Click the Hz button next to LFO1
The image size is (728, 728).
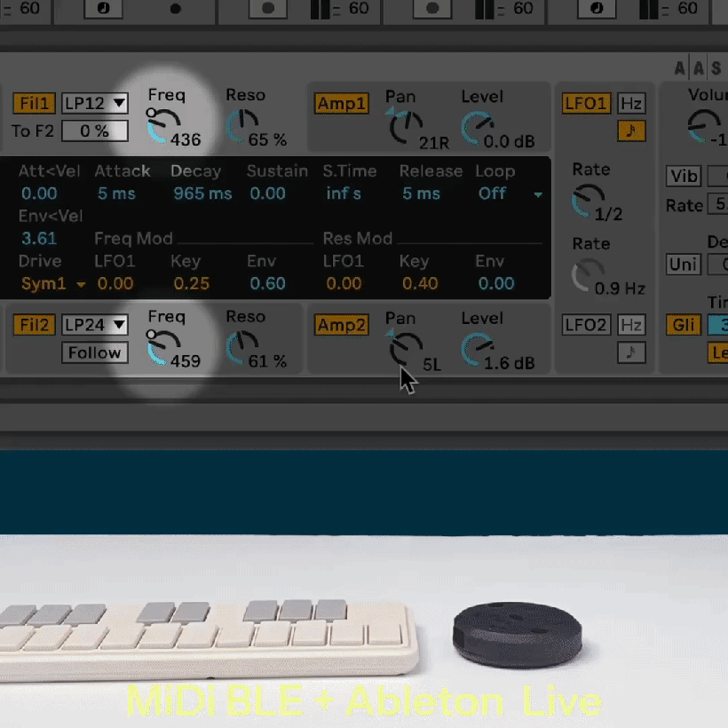pos(631,103)
